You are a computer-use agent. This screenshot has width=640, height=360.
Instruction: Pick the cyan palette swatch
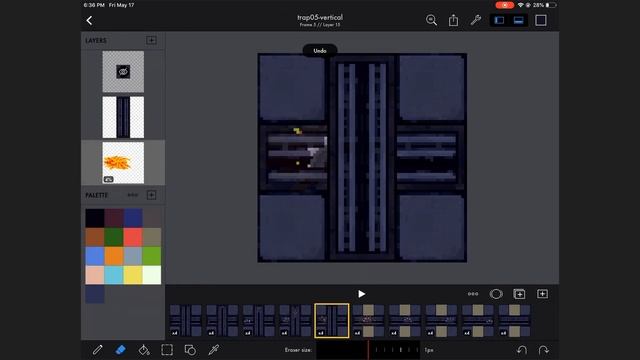coord(114,275)
